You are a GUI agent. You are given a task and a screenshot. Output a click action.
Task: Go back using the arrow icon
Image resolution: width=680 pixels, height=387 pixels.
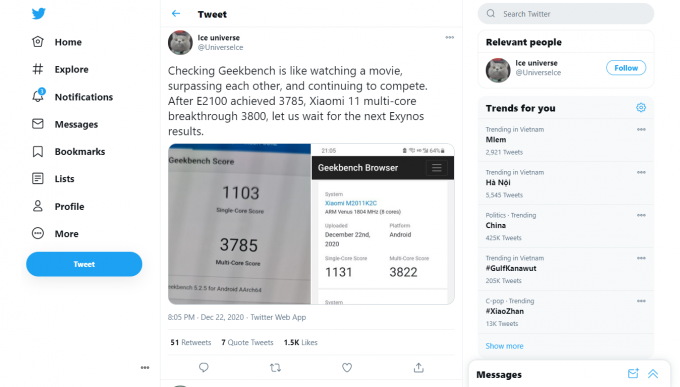pos(176,13)
